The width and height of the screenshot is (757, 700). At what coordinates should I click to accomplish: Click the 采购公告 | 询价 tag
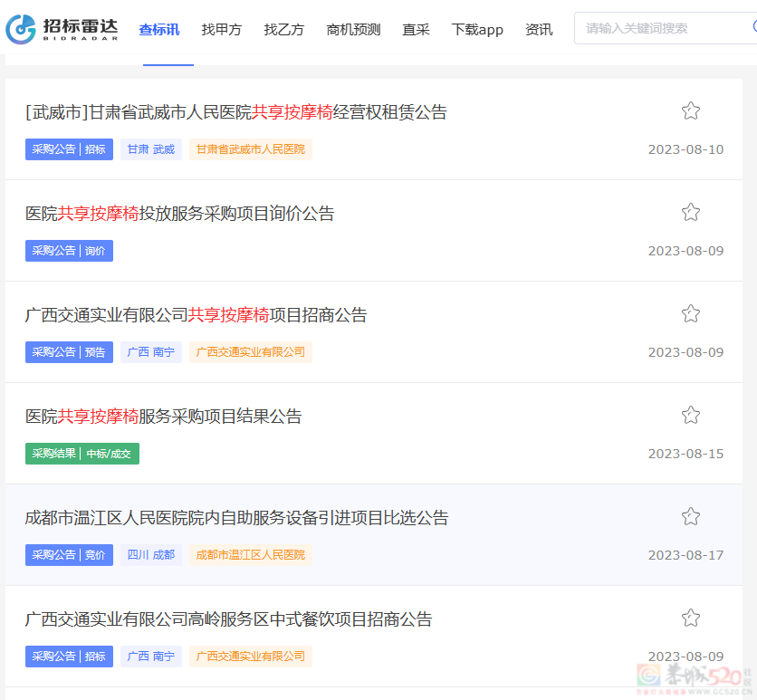pos(69,251)
